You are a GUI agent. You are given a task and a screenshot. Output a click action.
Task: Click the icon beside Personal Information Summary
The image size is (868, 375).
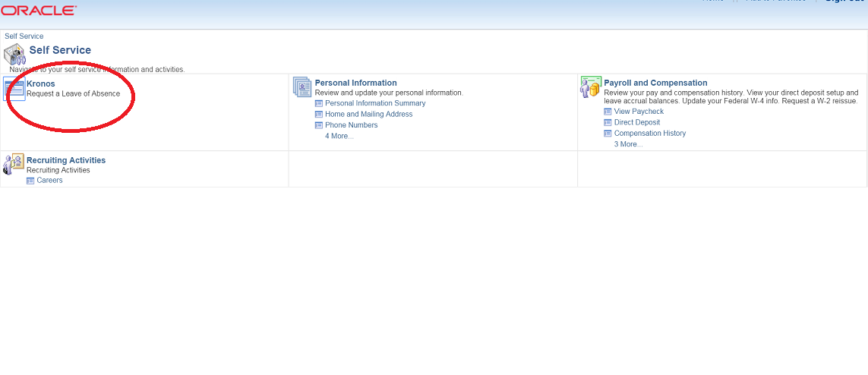pyautogui.click(x=319, y=103)
